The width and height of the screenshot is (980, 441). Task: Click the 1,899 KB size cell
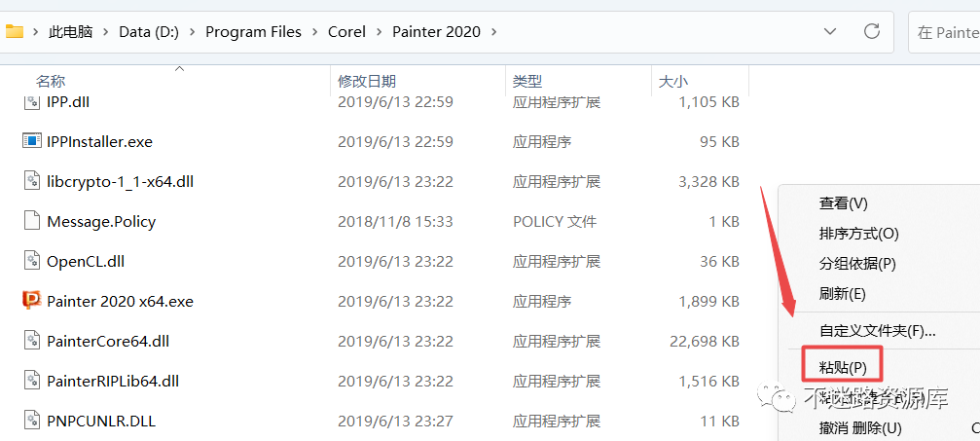[x=708, y=302]
